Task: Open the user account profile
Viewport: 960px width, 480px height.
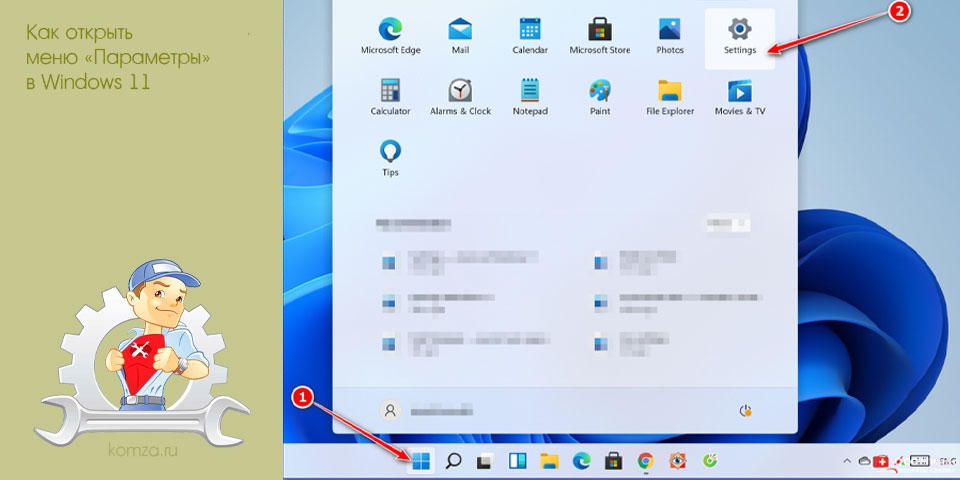Action: [427, 411]
